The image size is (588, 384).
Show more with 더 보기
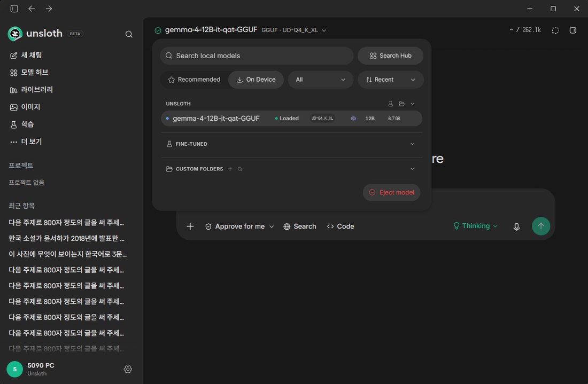(x=26, y=142)
